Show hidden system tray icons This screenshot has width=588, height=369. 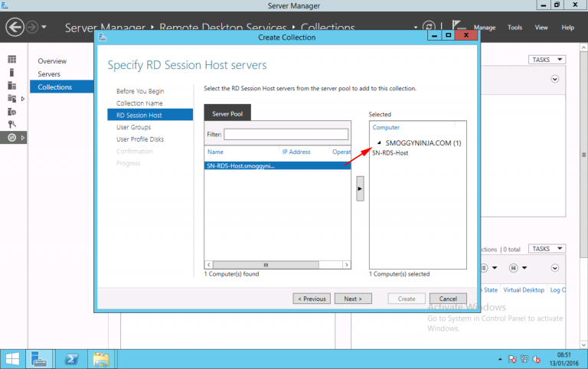[500, 359]
